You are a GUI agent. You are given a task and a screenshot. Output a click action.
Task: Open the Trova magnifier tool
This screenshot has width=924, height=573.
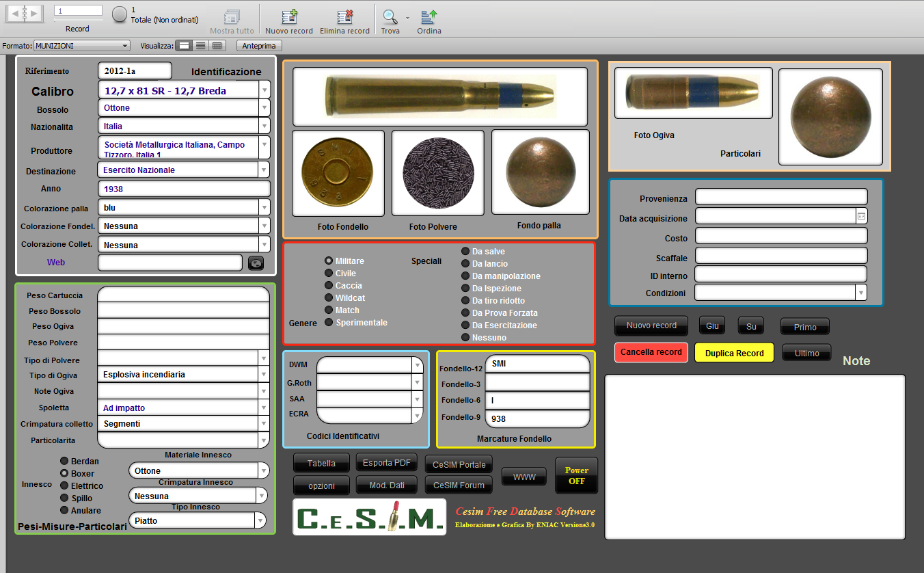pos(390,18)
